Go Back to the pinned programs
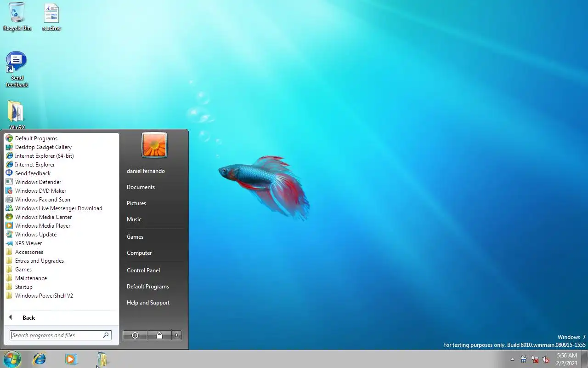Screen dimensions: 588x368 [61, 318]
